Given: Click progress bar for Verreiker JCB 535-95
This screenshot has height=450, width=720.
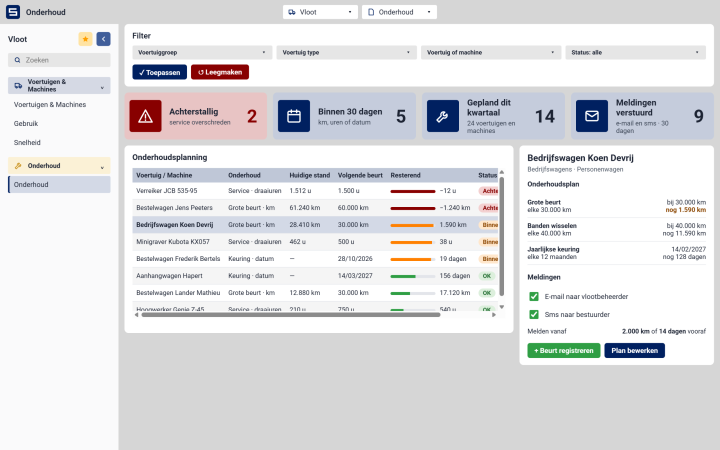Looking at the screenshot, I should click(x=412, y=191).
